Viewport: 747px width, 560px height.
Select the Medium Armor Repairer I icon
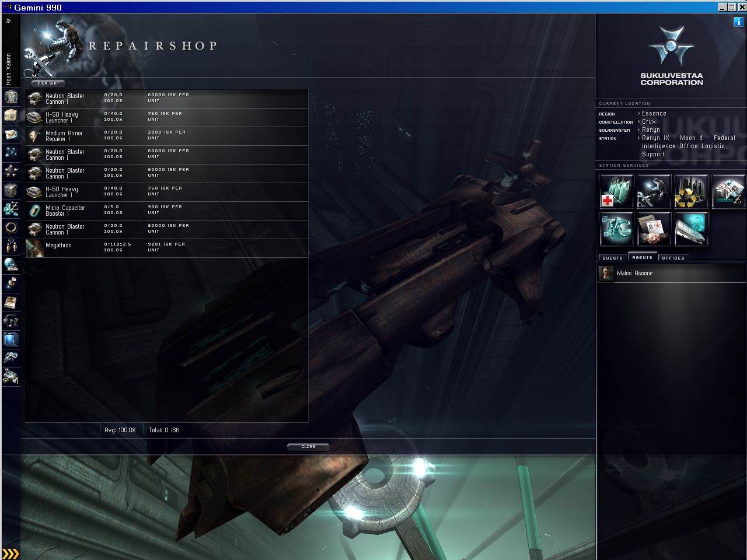click(35, 136)
